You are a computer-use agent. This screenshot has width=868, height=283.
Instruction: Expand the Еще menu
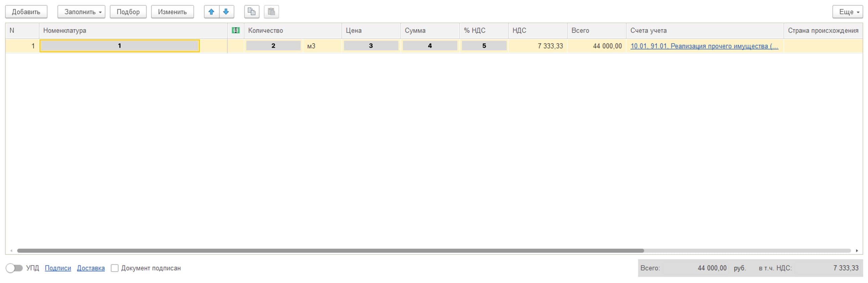847,12
